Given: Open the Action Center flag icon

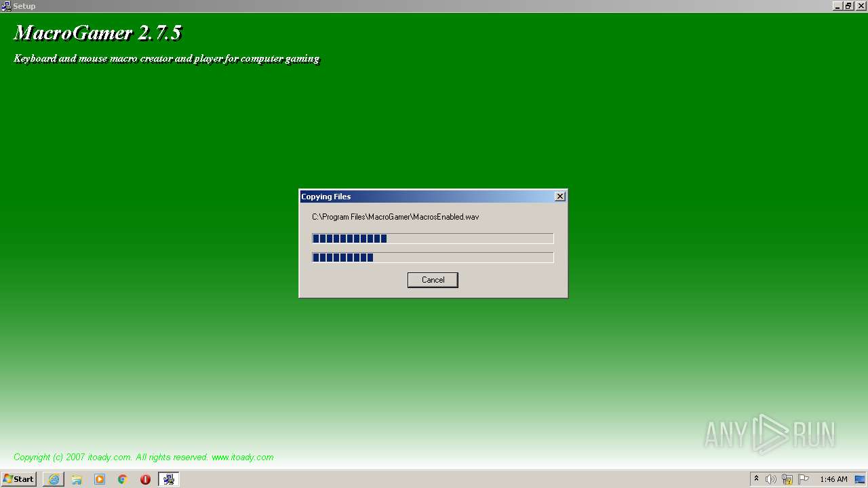Looking at the screenshot, I should click(804, 479).
